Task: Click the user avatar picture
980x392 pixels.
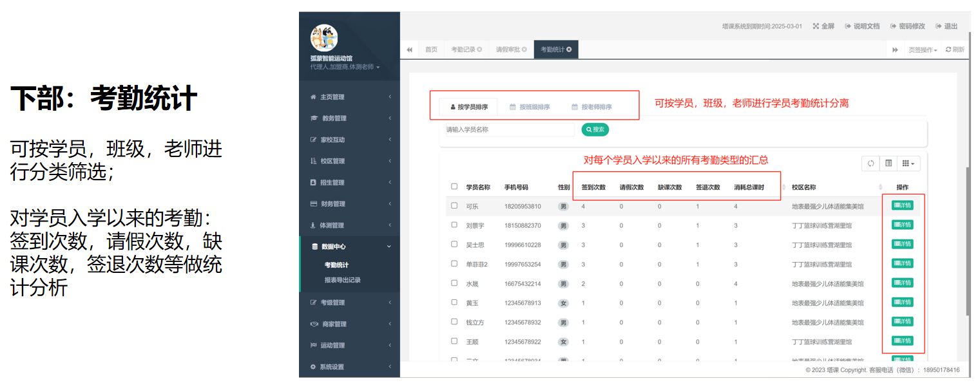Action: 323,38
